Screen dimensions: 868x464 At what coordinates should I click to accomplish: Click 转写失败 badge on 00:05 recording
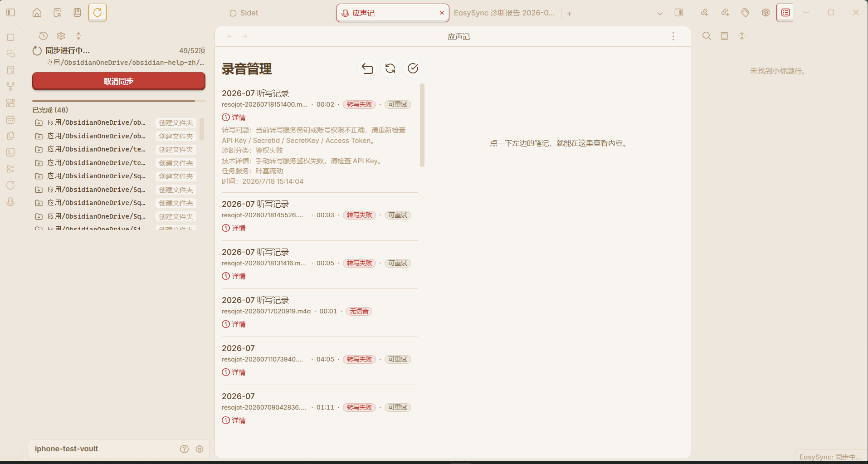359,263
